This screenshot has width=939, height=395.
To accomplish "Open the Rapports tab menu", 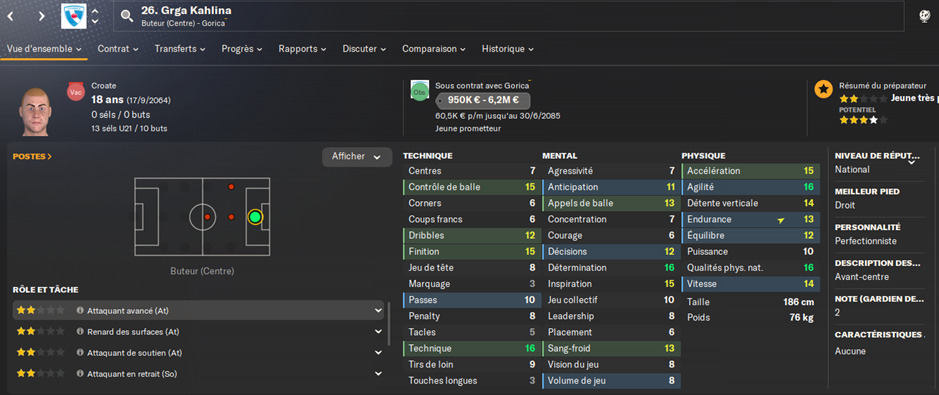I will pos(302,49).
